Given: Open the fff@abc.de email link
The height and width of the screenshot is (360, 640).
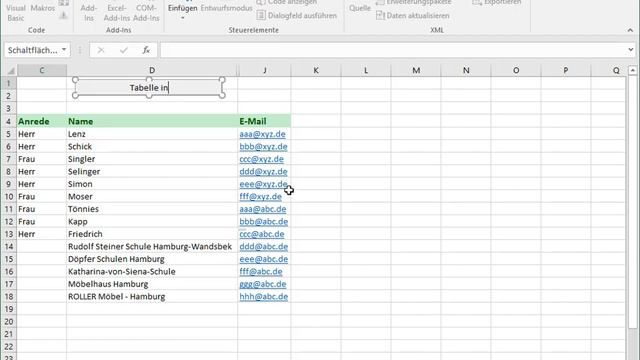Looking at the screenshot, I should click(x=261, y=271).
